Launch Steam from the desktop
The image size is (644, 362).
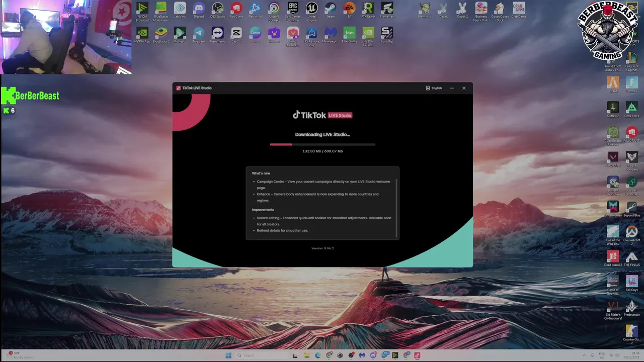(331, 11)
